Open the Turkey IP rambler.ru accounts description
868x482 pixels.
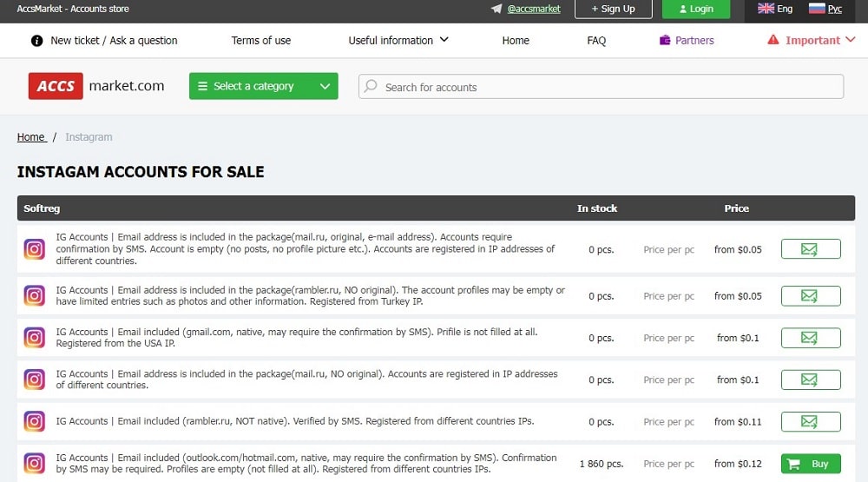311,296
